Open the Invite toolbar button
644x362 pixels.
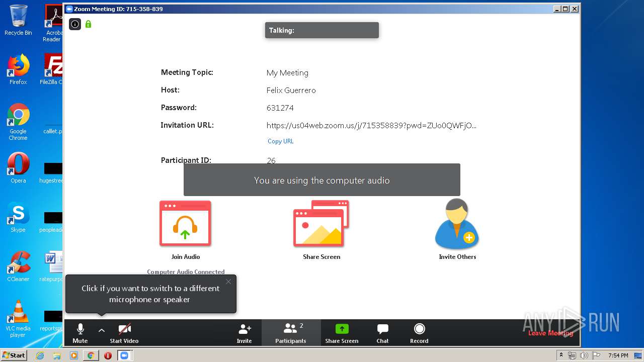click(x=244, y=333)
